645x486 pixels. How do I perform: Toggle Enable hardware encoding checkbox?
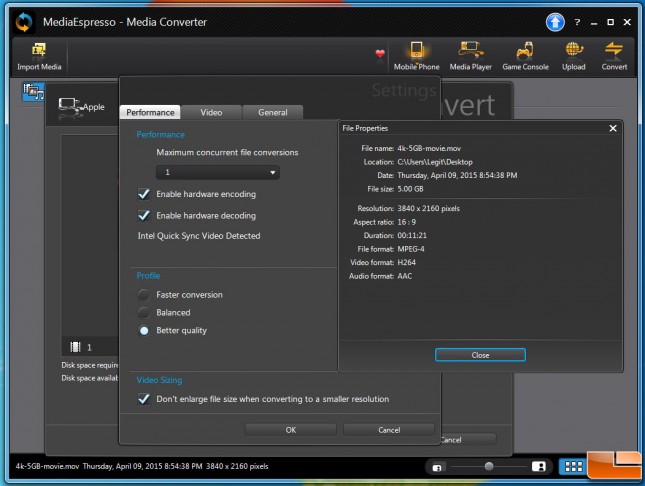[x=144, y=194]
